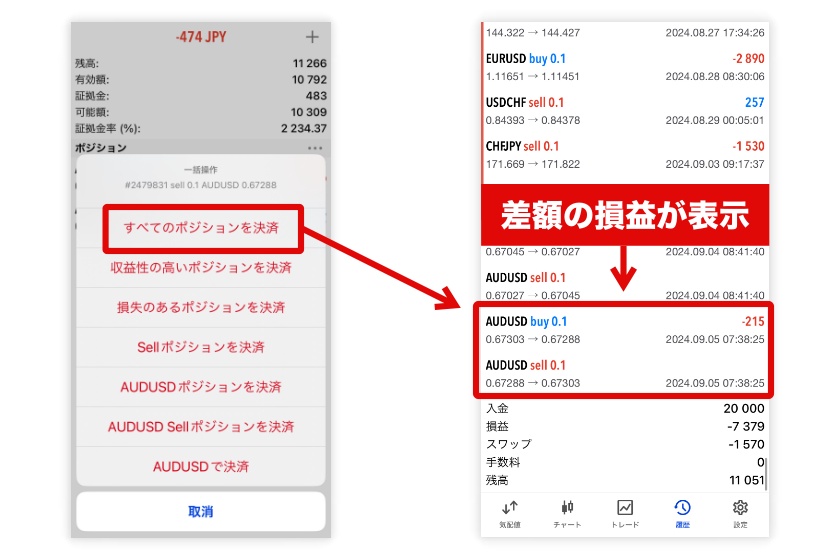This screenshot has height=560, width=840.
Task: Open the USDCHF sell 0.1 history entry
Action: (624, 111)
